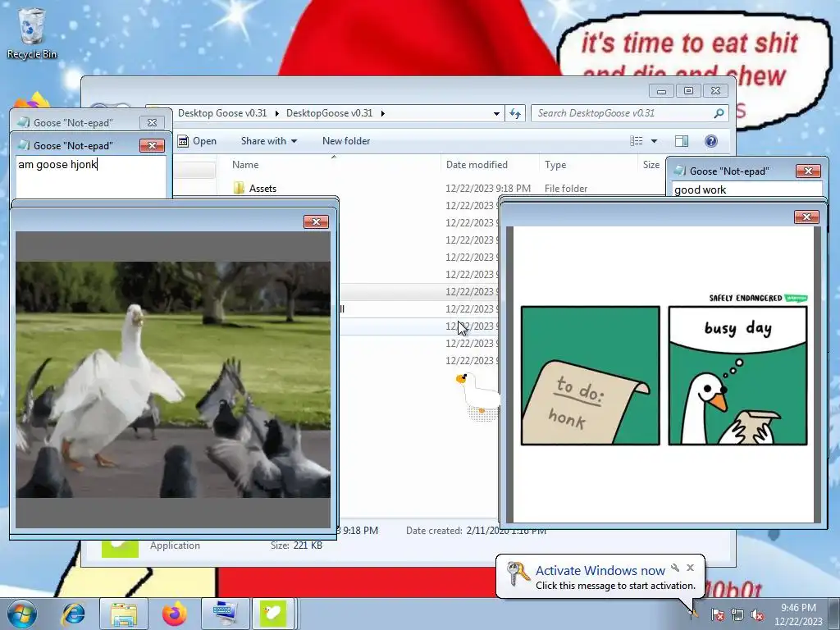Image resolution: width=840 pixels, height=630 pixels.
Task: Close the am goose hjonk Not-epad window
Action: tap(152, 145)
